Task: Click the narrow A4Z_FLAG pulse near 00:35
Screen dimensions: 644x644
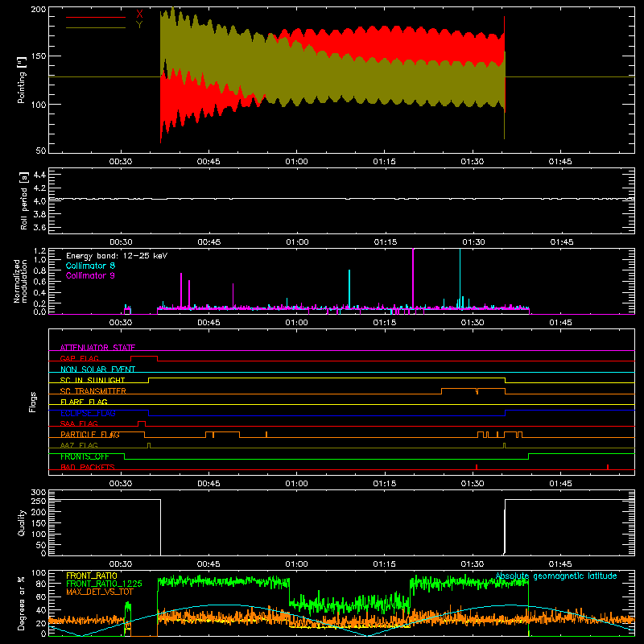Action: (149, 445)
